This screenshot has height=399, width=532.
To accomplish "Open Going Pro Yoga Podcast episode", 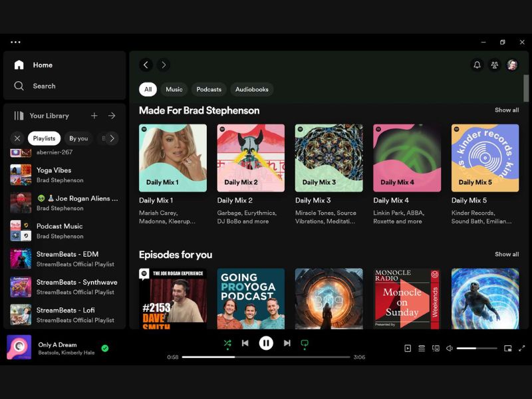I will (x=251, y=299).
